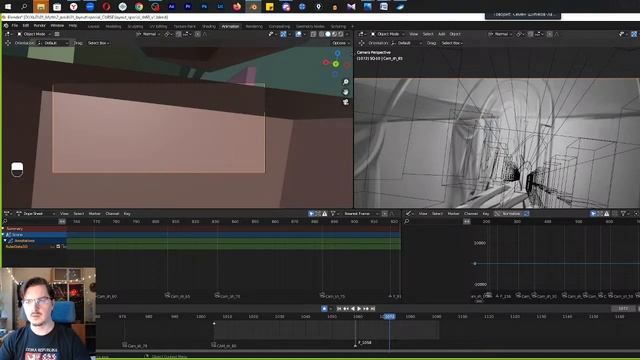Toggle X-ray mode in left viewport

[313, 34]
